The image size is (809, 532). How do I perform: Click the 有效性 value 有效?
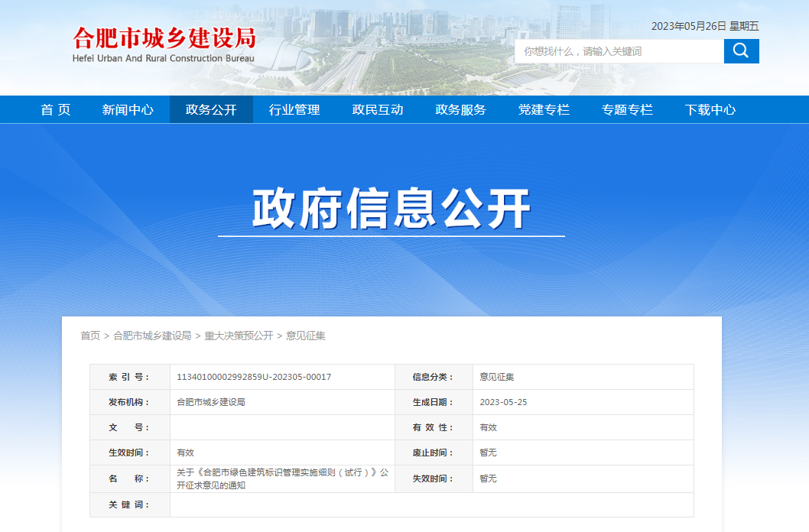[488, 427]
